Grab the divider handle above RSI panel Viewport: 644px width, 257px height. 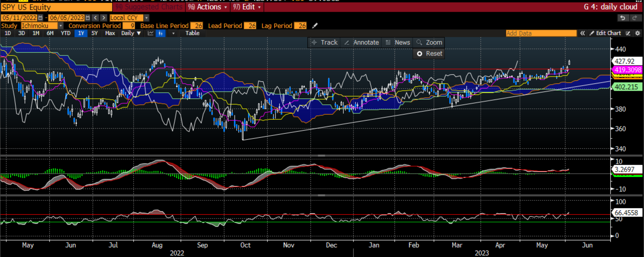(321, 195)
